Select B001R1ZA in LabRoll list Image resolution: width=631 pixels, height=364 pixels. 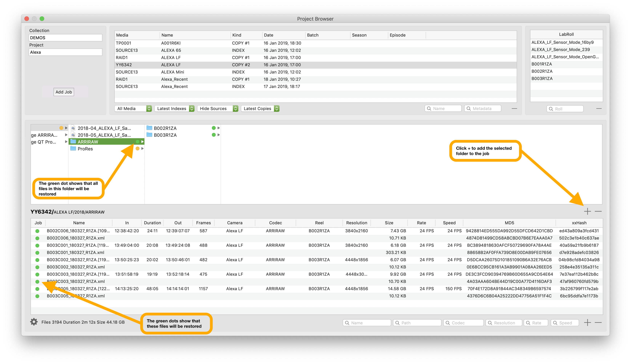click(541, 64)
